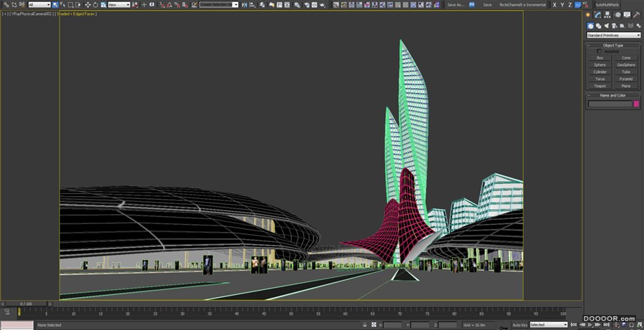This screenshot has height=330, width=644.
Task: Switch to the Motion panel tab
Action: click(618, 15)
